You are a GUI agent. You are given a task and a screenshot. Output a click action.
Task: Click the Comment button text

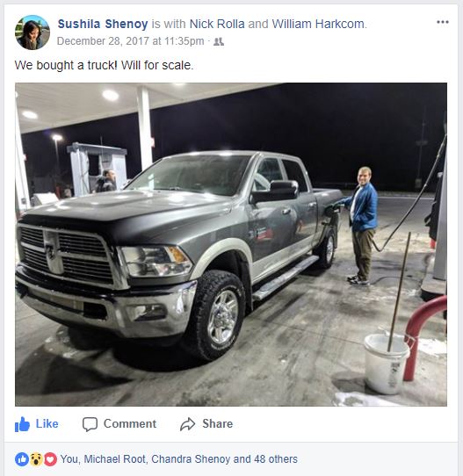pyautogui.click(x=130, y=424)
